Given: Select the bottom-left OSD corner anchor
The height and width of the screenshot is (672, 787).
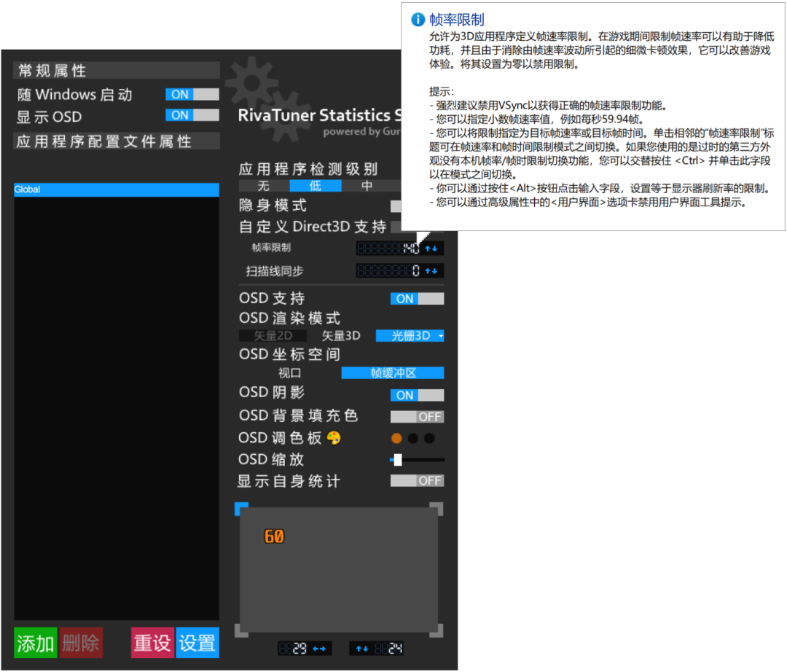Looking at the screenshot, I should 241,631.
